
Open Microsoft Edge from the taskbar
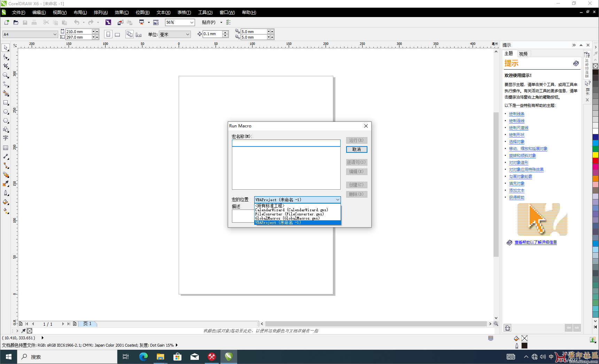pos(143,357)
